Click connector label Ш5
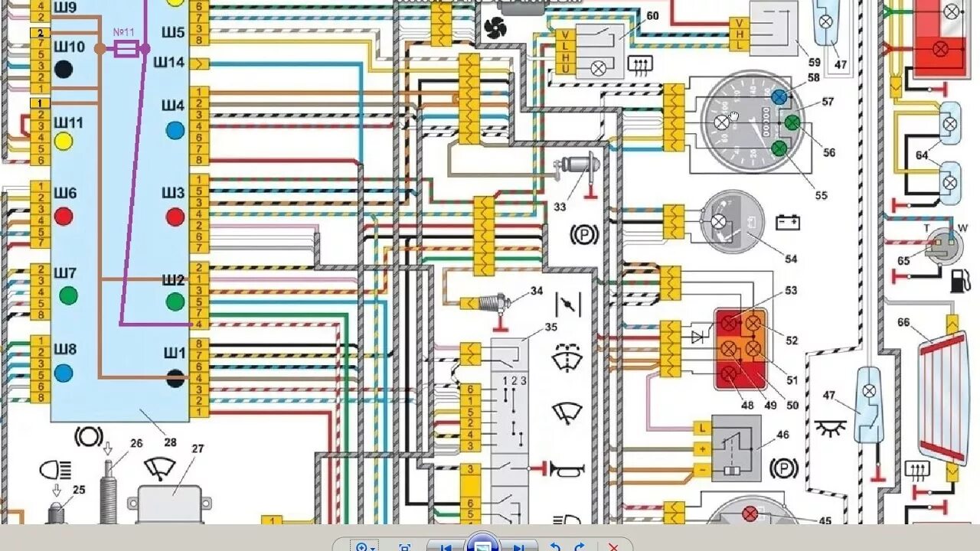 [x=173, y=32]
